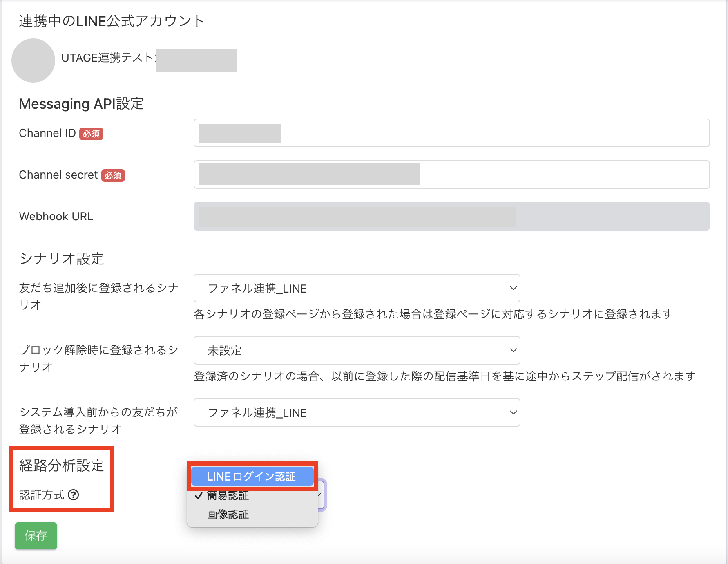728x564 pixels.
Task: Click the 認証方式 label text
Action: (42, 495)
